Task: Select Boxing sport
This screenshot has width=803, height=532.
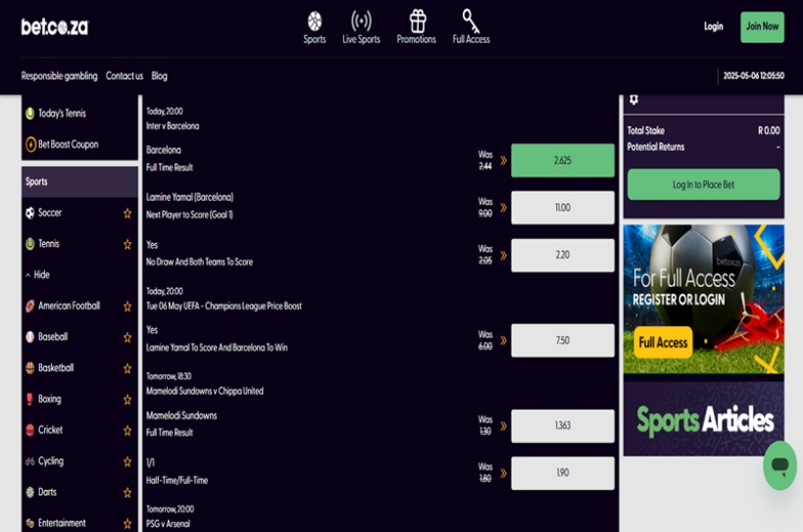Action: 49,399
